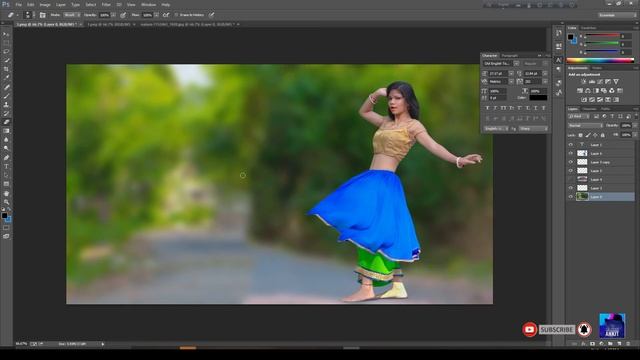Click the zoom percentage in status bar

[21, 344]
